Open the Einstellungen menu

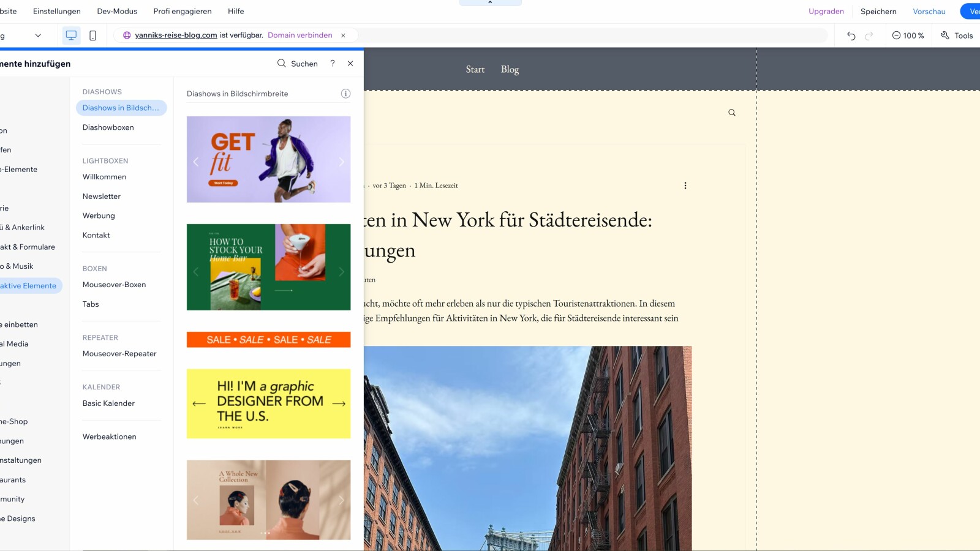click(56, 11)
